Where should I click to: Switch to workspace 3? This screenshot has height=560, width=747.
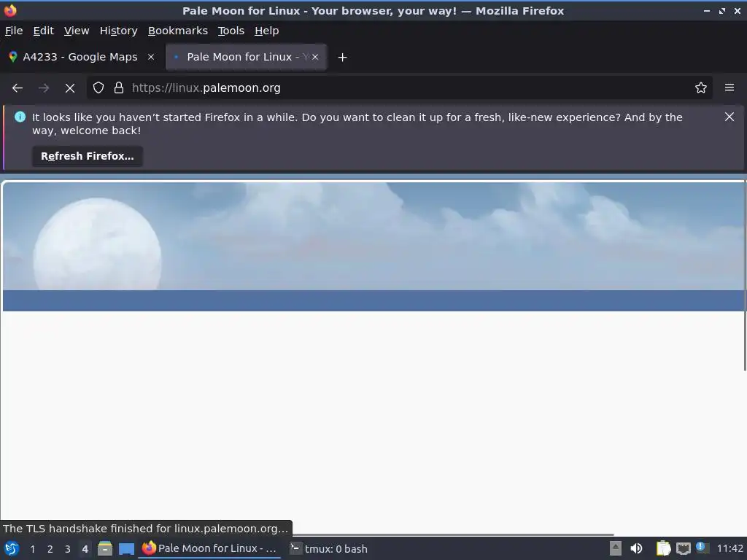pos(68,549)
